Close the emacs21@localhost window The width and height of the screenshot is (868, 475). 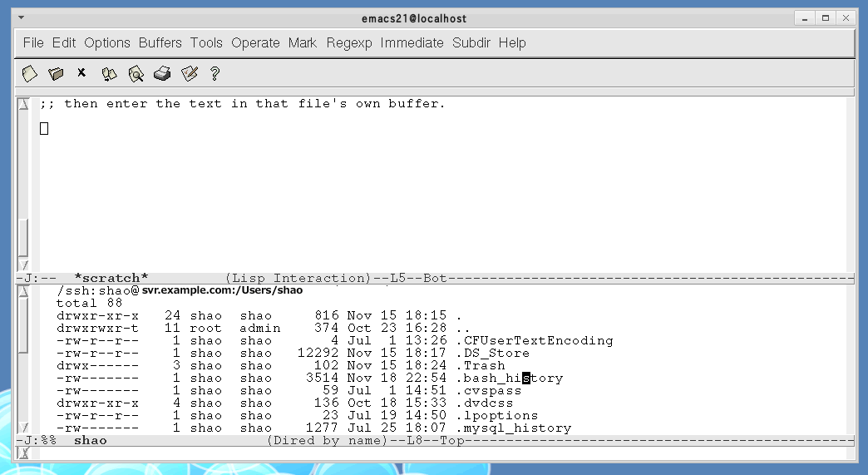coord(846,18)
